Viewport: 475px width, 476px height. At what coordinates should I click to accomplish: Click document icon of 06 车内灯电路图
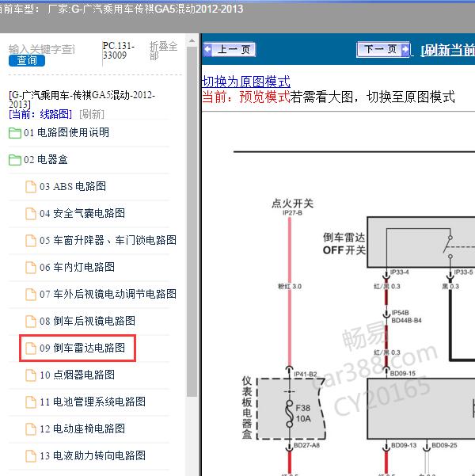tap(31, 268)
